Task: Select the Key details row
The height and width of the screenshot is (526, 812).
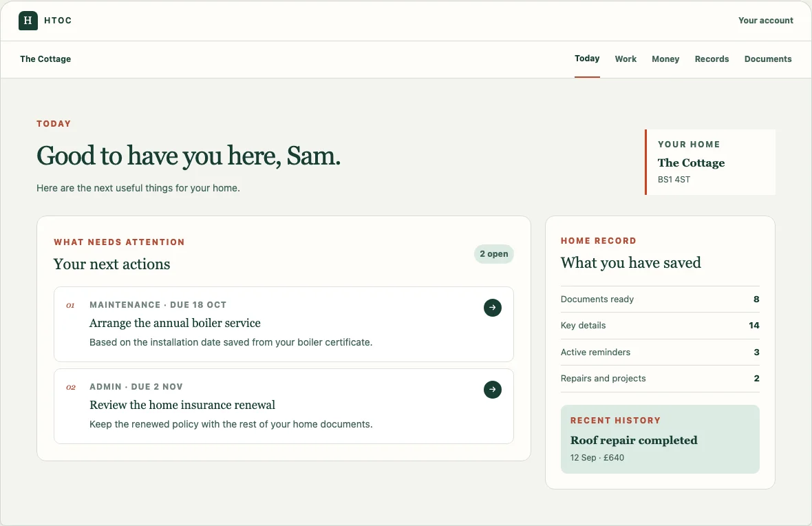Action: 660,326
